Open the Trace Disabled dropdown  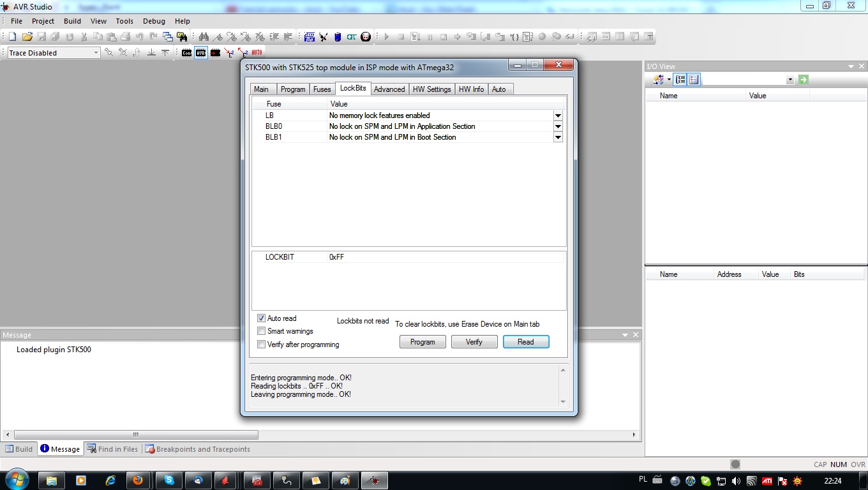(96, 53)
